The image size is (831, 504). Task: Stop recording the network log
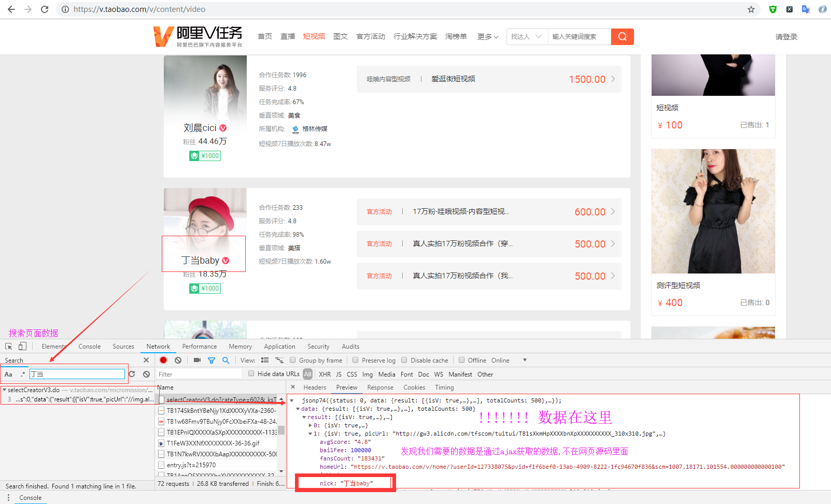[x=163, y=360]
